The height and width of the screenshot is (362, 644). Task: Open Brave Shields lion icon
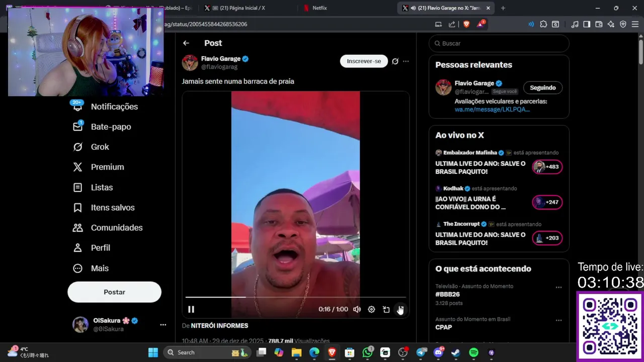466,24
